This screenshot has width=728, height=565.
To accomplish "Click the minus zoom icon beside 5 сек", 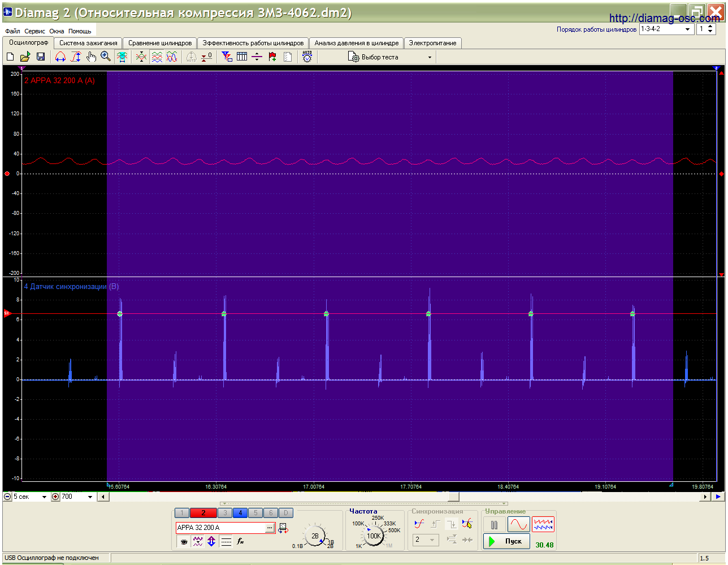I will 7,497.
